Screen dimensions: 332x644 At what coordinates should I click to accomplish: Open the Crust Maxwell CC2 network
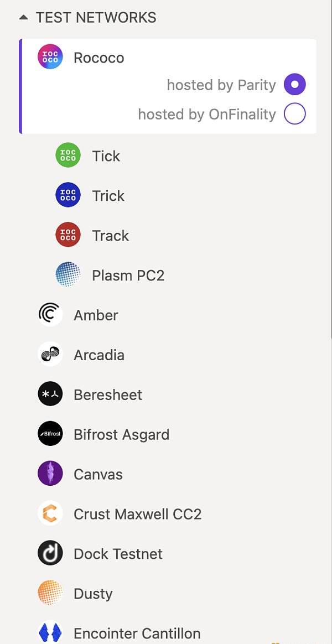pos(137,514)
